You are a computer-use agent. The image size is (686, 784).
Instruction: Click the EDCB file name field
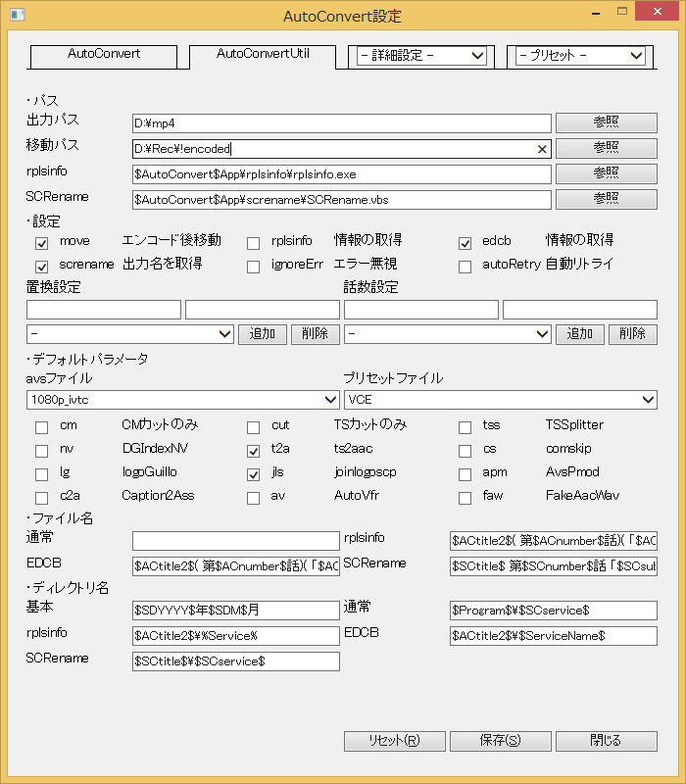coord(236,566)
